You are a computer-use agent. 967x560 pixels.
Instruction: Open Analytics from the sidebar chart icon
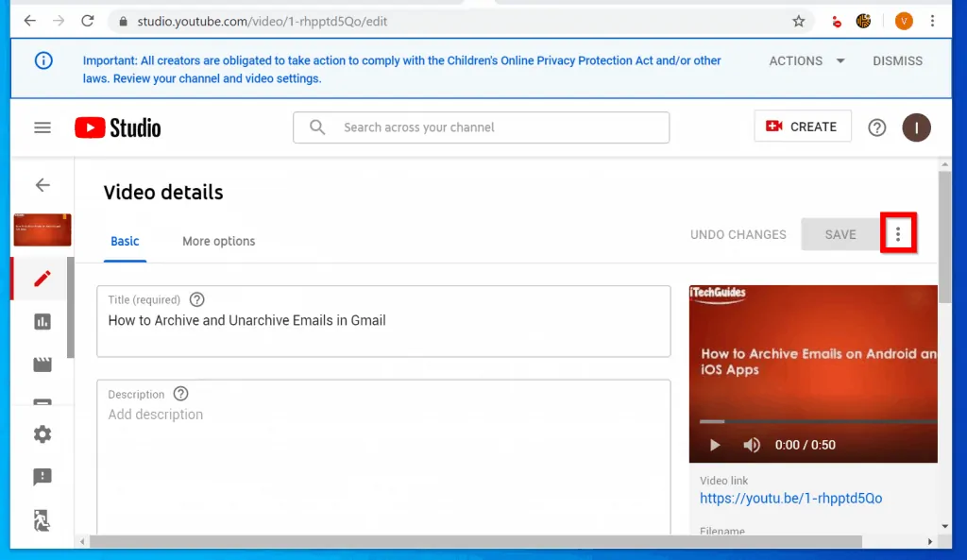click(x=42, y=322)
